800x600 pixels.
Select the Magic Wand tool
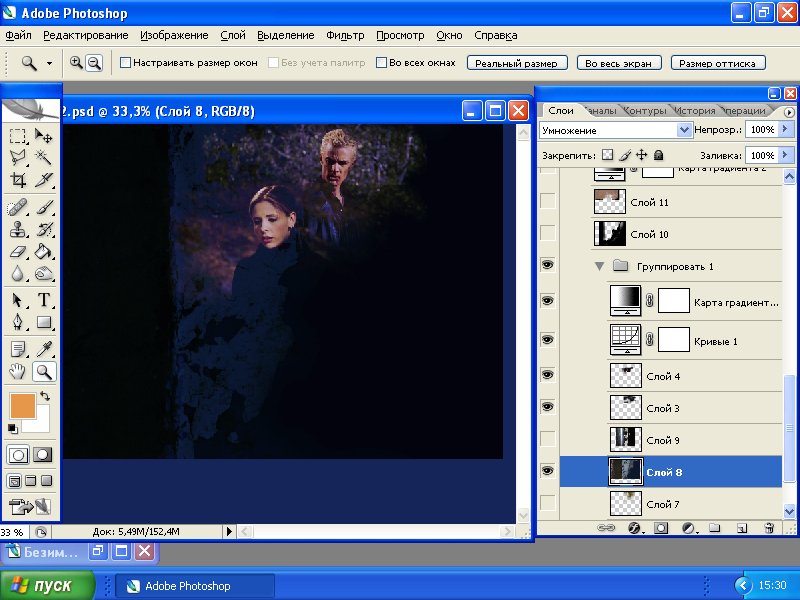pyautogui.click(x=44, y=158)
